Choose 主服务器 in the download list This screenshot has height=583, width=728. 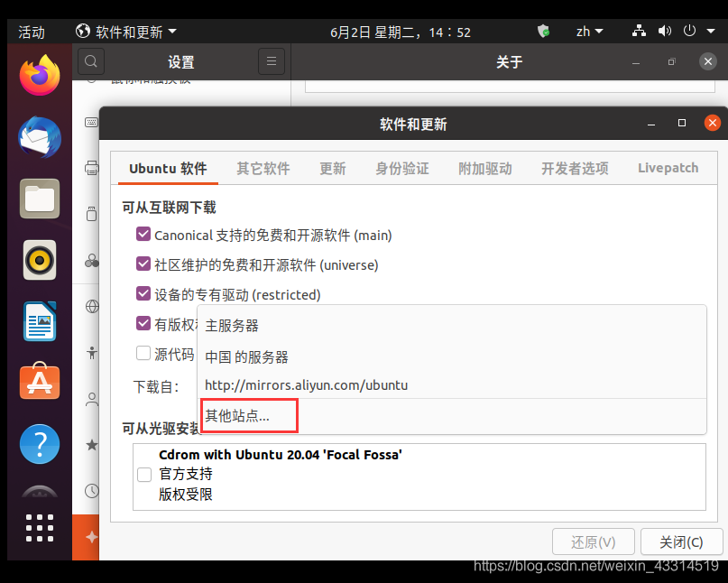click(x=232, y=325)
